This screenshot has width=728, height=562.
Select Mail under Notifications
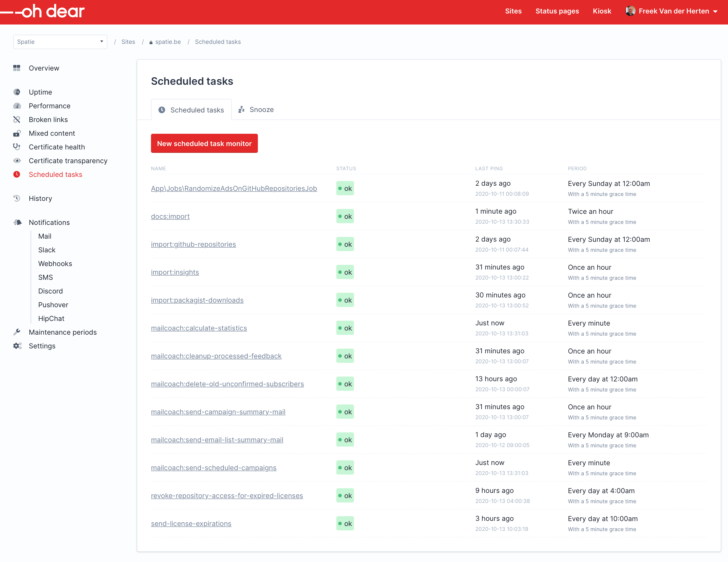point(45,236)
